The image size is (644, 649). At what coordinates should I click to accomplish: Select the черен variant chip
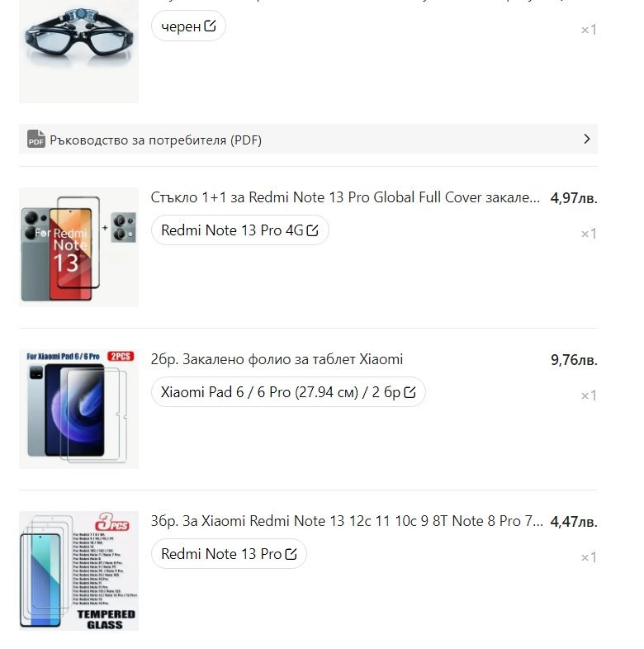click(188, 26)
